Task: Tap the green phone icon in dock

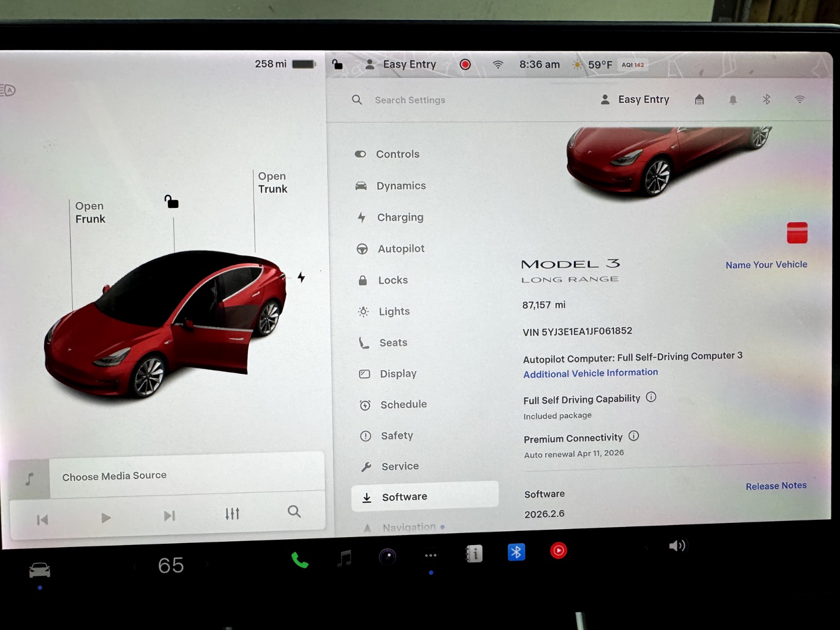Action: (x=300, y=560)
